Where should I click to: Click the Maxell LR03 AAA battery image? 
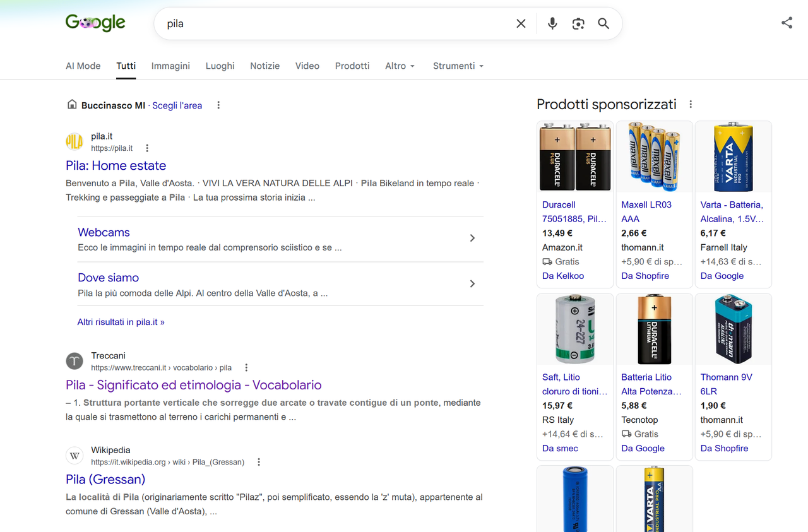655,157
